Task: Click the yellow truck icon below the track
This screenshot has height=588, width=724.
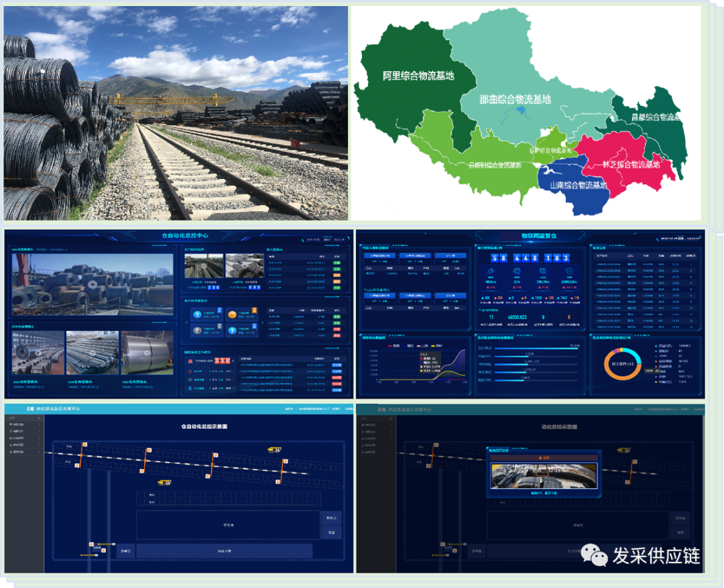Action: coord(164,483)
